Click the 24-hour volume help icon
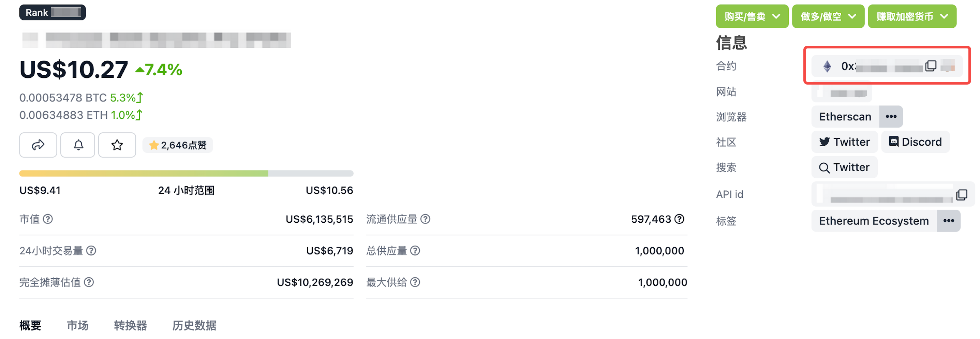Image resolution: width=980 pixels, height=339 pixels. (91, 251)
